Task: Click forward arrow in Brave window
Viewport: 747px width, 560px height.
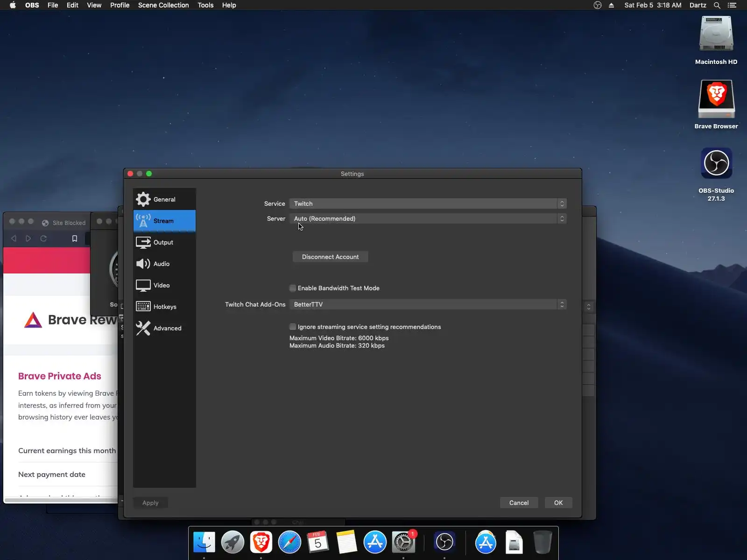Action: 28,238
